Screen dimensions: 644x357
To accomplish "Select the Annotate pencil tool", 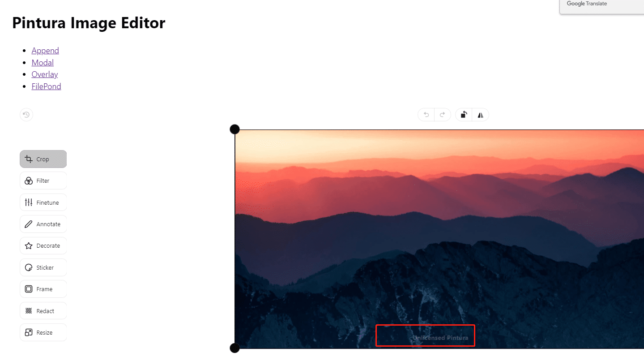I will click(43, 224).
